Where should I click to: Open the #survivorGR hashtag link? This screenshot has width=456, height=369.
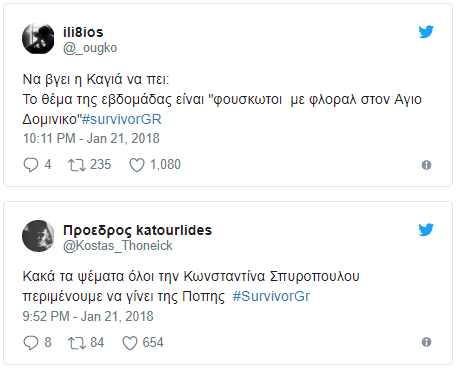122,119
